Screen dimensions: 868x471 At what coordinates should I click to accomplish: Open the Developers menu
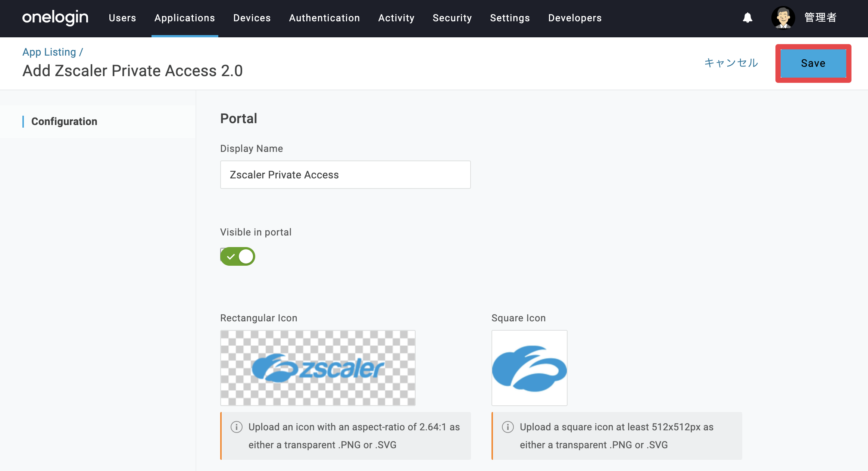coord(575,18)
